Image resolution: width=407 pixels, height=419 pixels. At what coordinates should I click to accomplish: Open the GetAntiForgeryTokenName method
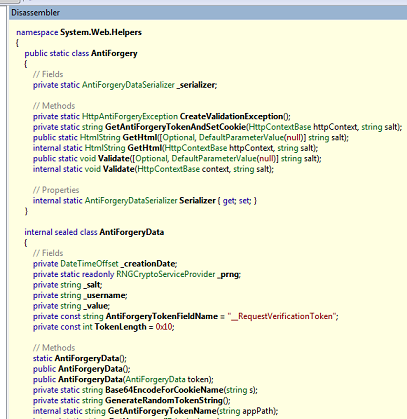pyautogui.click(x=162, y=411)
